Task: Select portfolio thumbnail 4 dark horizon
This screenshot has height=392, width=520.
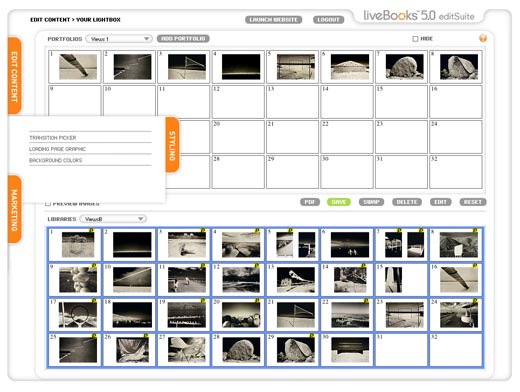Action: pos(241,67)
